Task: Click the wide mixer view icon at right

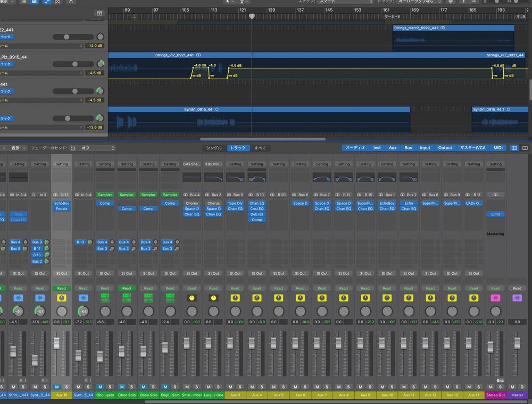Action: [525, 148]
